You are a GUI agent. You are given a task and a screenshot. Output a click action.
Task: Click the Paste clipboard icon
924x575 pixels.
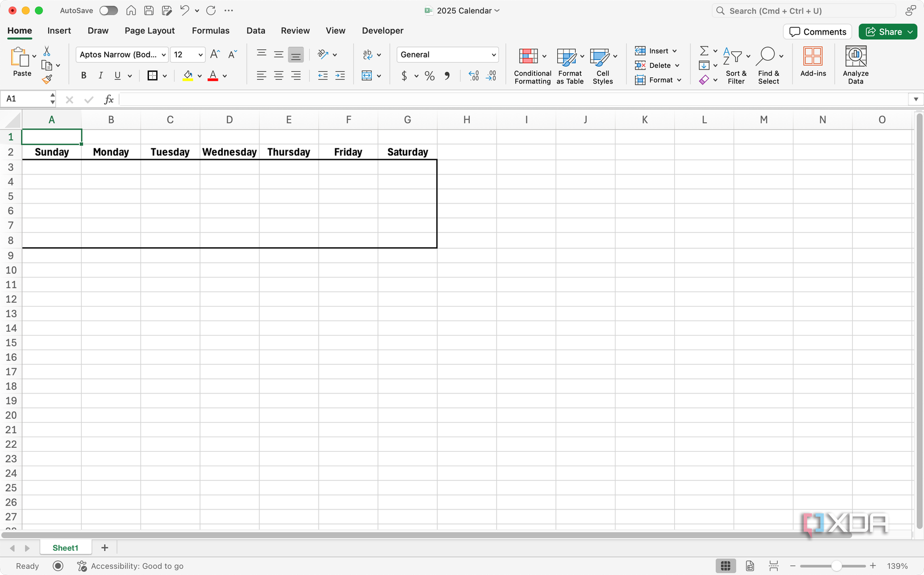(x=20, y=57)
